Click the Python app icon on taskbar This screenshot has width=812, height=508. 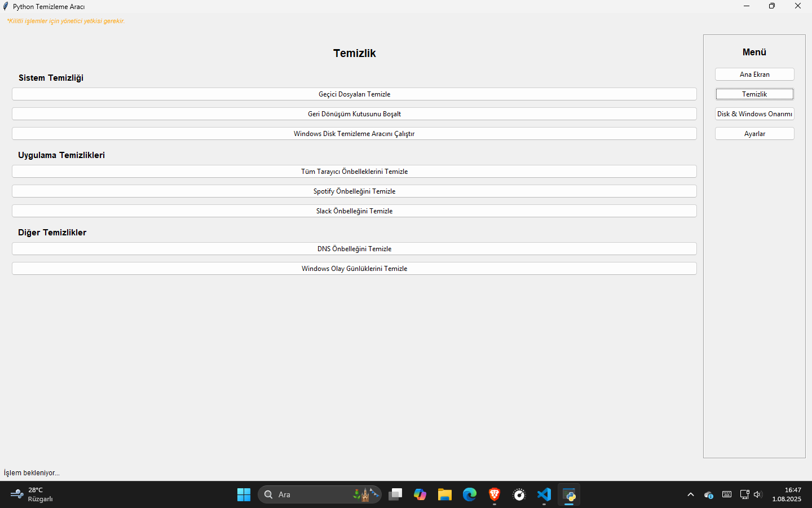click(x=569, y=495)
